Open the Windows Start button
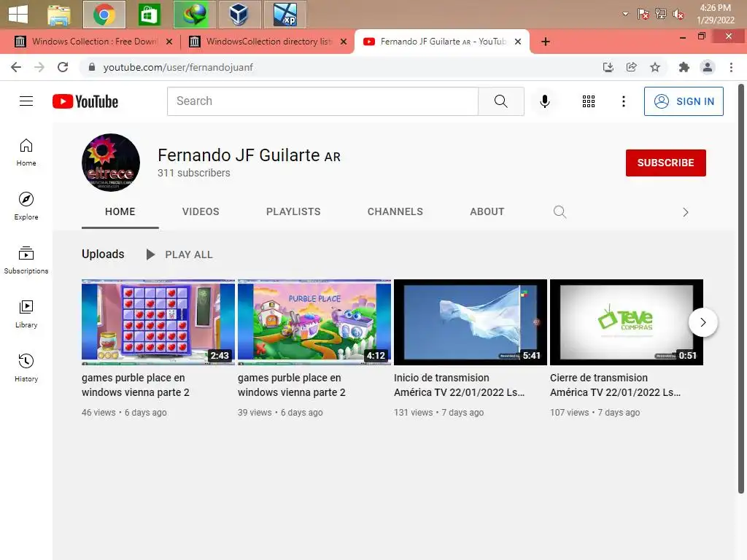This screenshot has height=560, width=747. (18, 14)
